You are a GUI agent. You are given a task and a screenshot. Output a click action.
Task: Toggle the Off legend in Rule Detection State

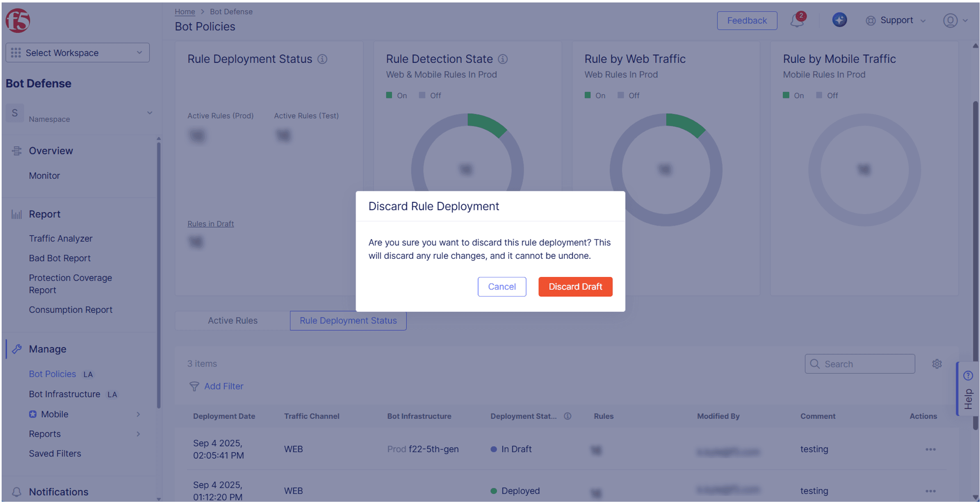point(430,95)
